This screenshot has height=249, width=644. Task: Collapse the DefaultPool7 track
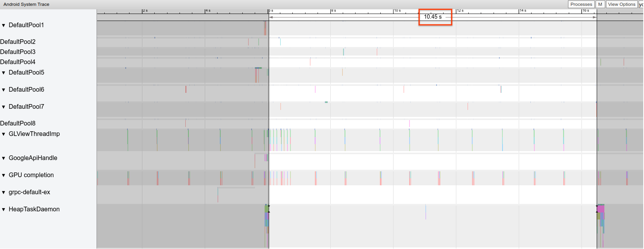coord(3,107)
